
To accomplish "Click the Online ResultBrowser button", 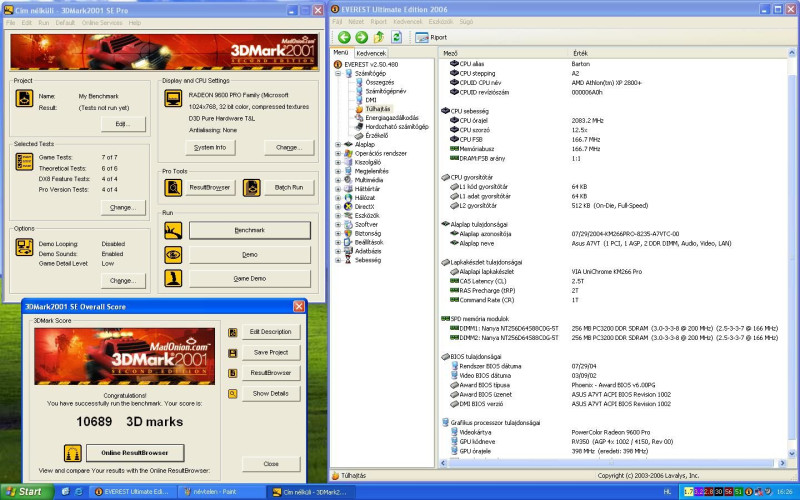I will pyautogui.click(x=135, y=453).
